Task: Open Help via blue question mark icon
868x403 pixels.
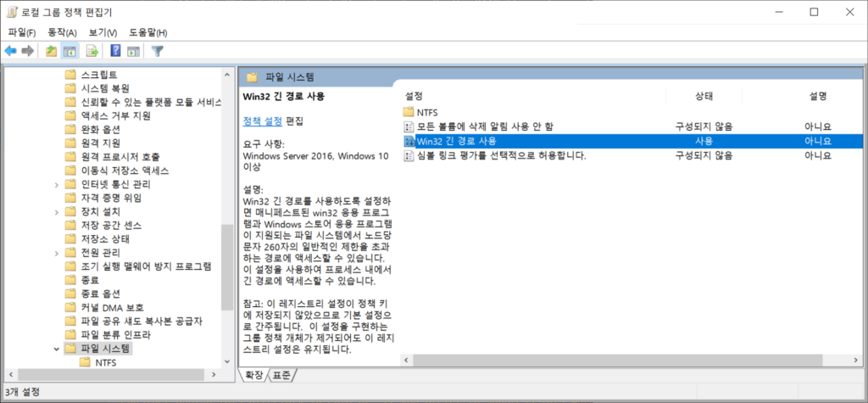Action: click(x=115, y=51)
